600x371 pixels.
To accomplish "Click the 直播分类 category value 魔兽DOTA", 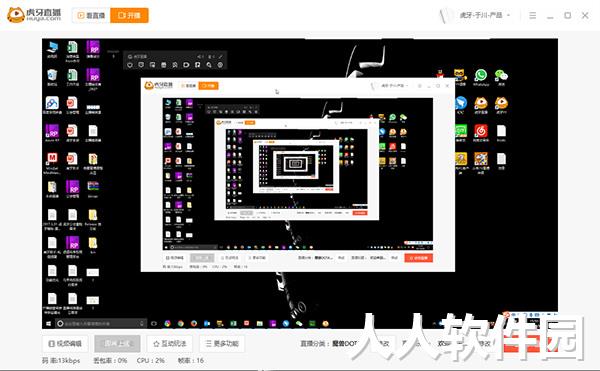I will point(344,343).
